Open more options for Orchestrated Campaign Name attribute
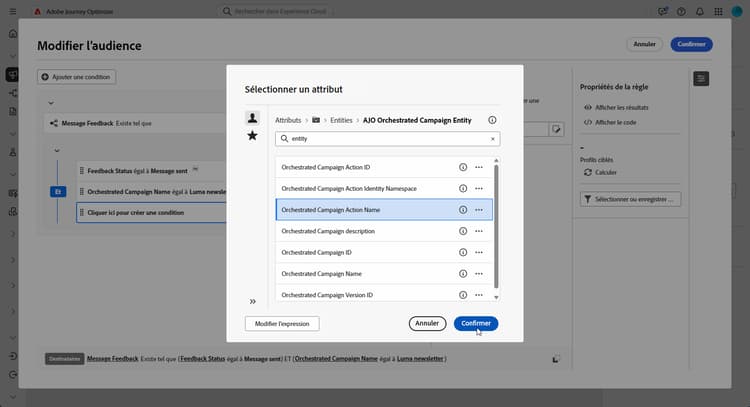750x407 pixels. (x=479, y=274)
